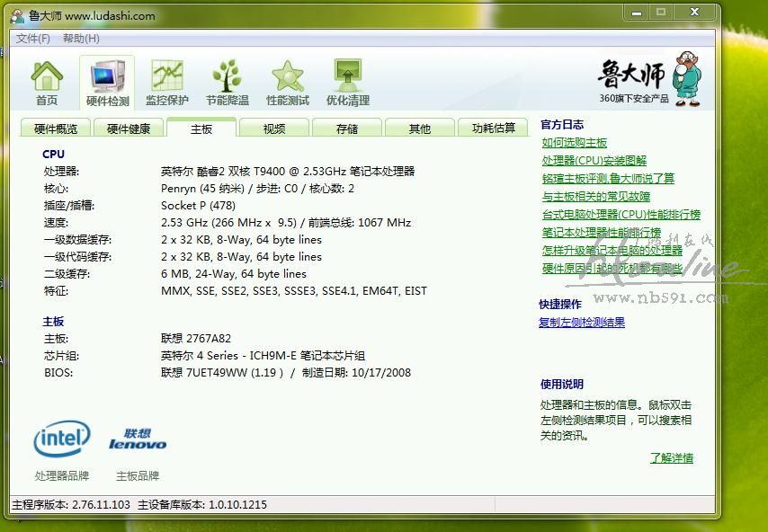
Task: Open the 处理器(CPU)安装图解 link
Action: pos(594,161)
